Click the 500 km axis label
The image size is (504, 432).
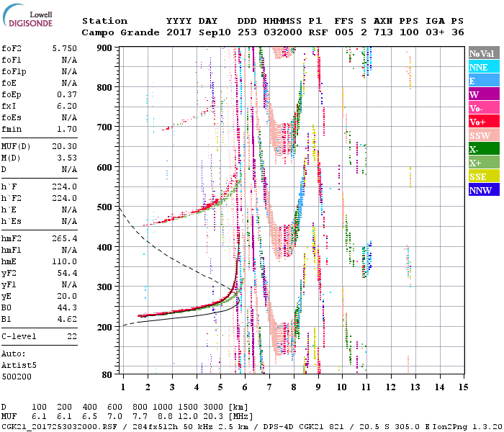coord(104,207)
